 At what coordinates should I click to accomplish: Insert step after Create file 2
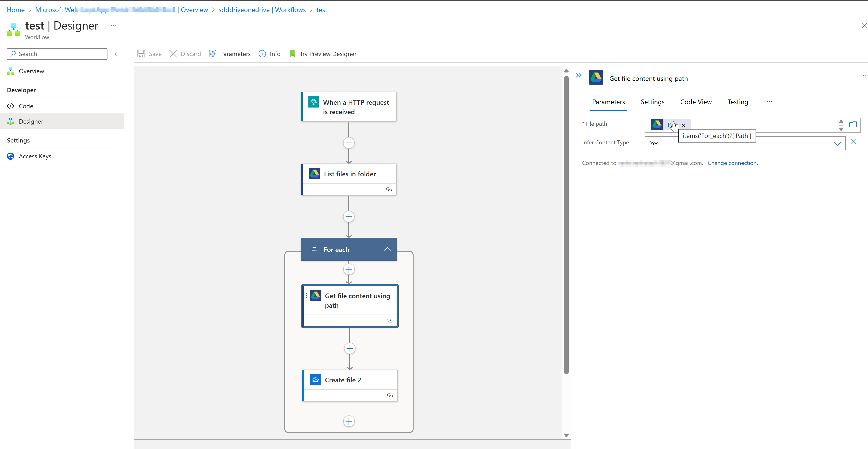349,421
